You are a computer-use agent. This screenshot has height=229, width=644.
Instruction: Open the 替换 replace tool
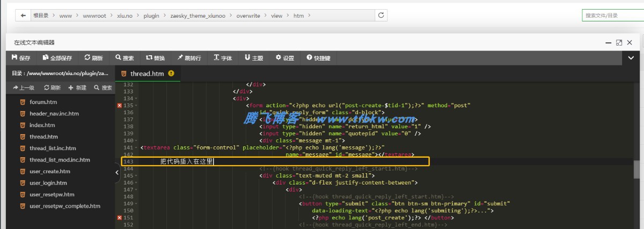click(155, 57)
